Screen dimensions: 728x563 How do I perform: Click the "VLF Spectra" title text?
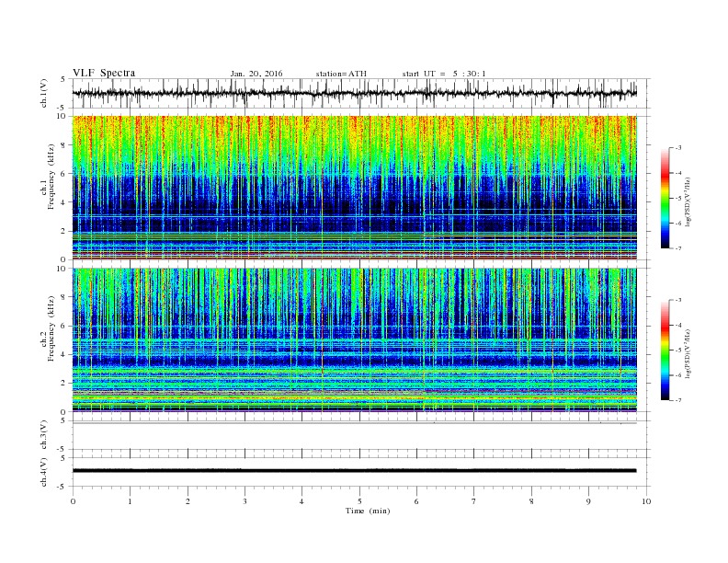[x=104, y=73]
